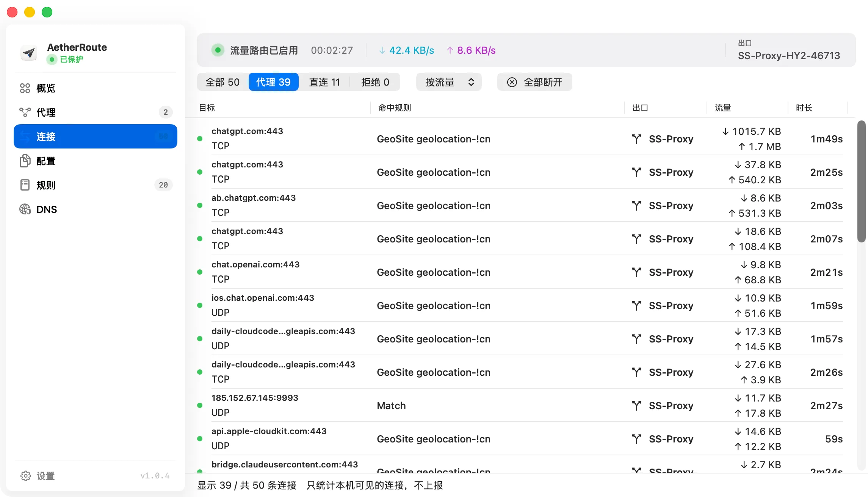868x497 pixels.
Task: Click the X icon in 全部断开 button
Action: [512, 82]
